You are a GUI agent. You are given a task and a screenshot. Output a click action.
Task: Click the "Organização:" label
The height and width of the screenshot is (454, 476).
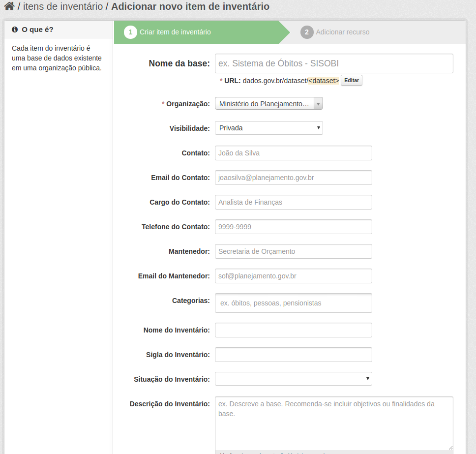click(x=188, y=104)
